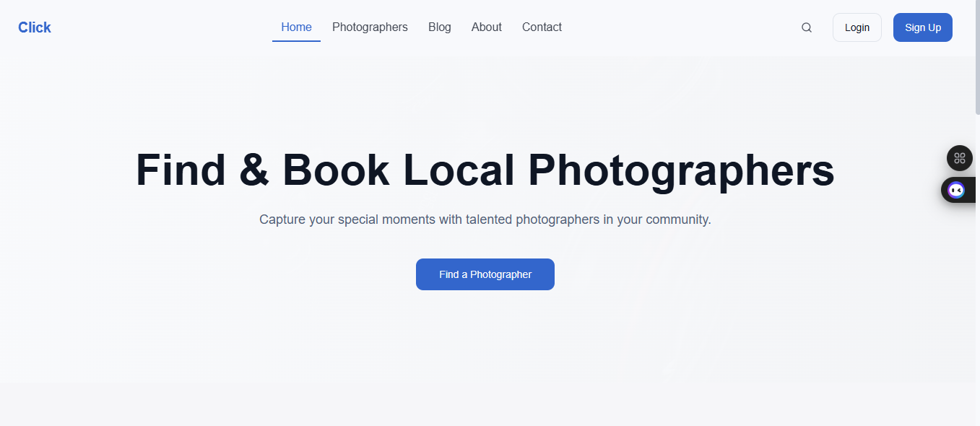Image resolution: width=980 pixels, height=426 pixels.
Task: Click the word Find in headline
Action: (x=181, y=171)
